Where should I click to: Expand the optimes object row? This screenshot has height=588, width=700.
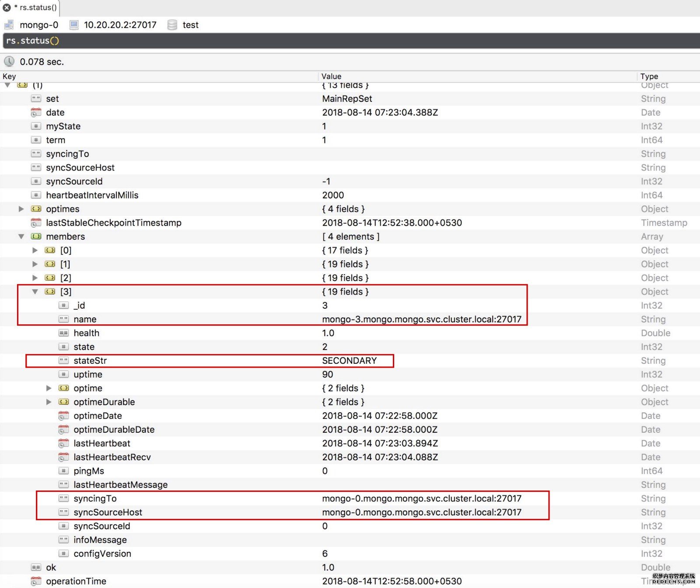pos(21,209)
